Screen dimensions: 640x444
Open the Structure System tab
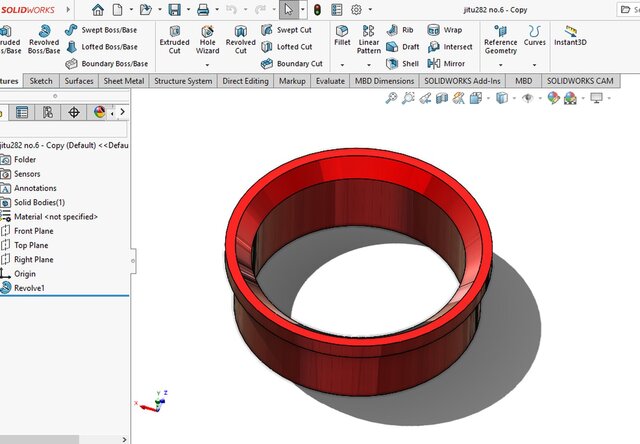point(183,81)
